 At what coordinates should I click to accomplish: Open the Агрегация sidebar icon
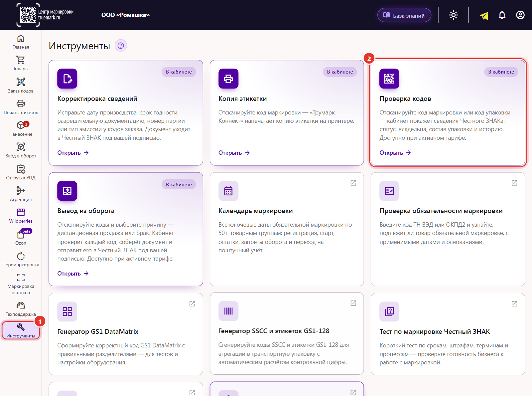[21, 194]
